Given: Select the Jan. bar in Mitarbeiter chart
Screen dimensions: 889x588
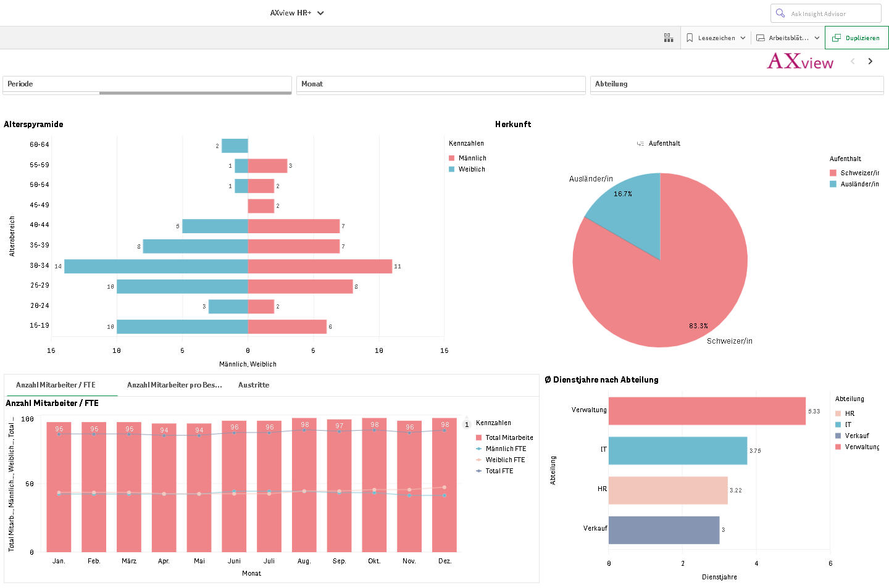Looking at the screenshot, I should (59, 487).
